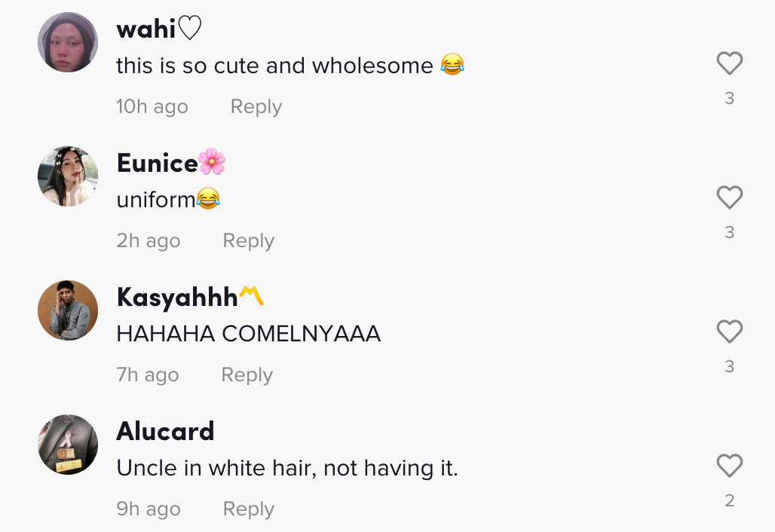
Task: Like Alucard's comment about Uncle
Action: click(x=730, y=466)
